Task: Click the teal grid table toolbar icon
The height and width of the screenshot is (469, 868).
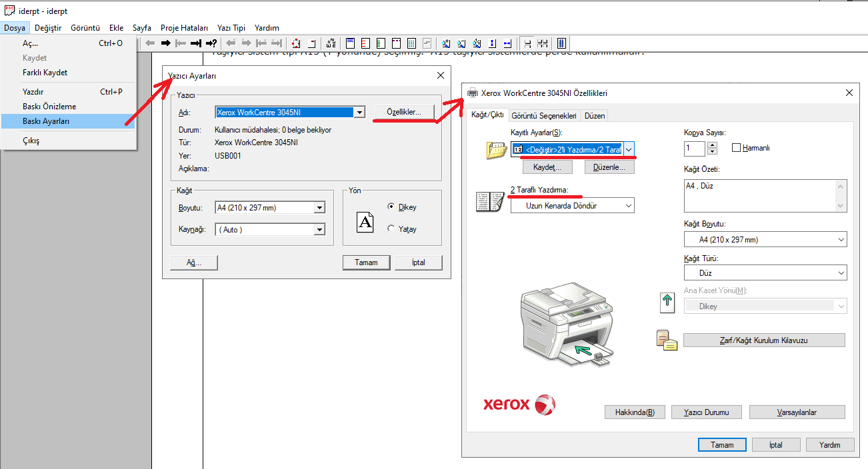Action: 412,43
